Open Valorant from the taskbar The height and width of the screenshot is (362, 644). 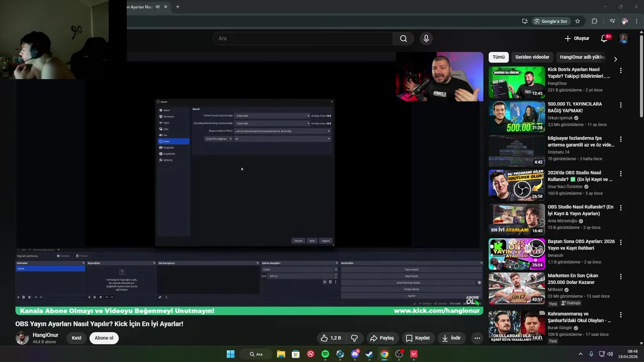point(414,354)
